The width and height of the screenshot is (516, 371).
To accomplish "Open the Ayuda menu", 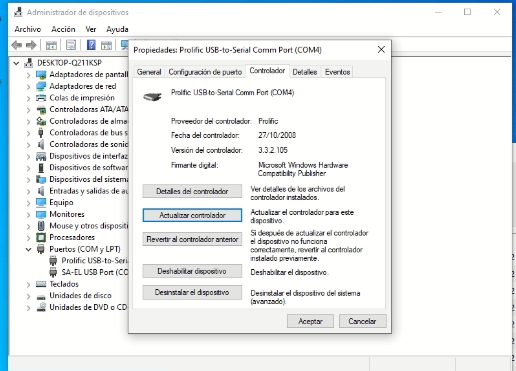I will coord(117,29).
